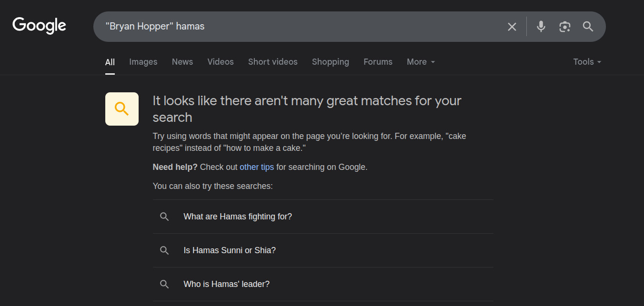Open the Shopping tab
Image resolution: width=644 pixels, height=306 pixels.
tap(331, 62)
